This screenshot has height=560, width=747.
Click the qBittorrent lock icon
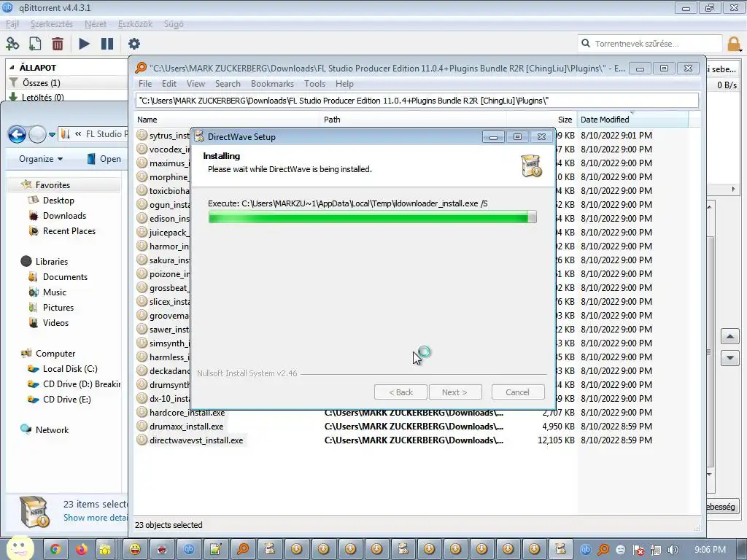click(x=734, y=44)
